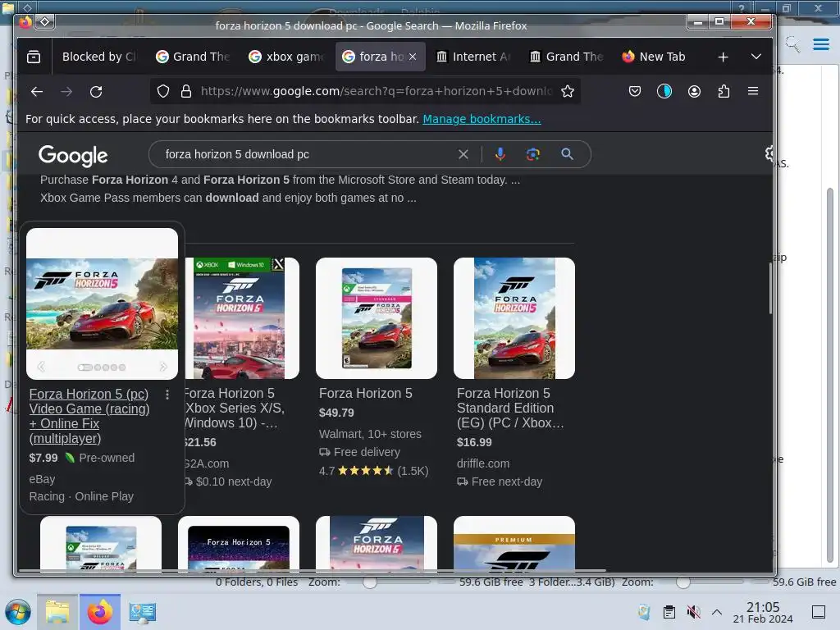Open eBay Forza Horizon 5 product image
This screenshot has width=840, height=630.
(103, 304)
